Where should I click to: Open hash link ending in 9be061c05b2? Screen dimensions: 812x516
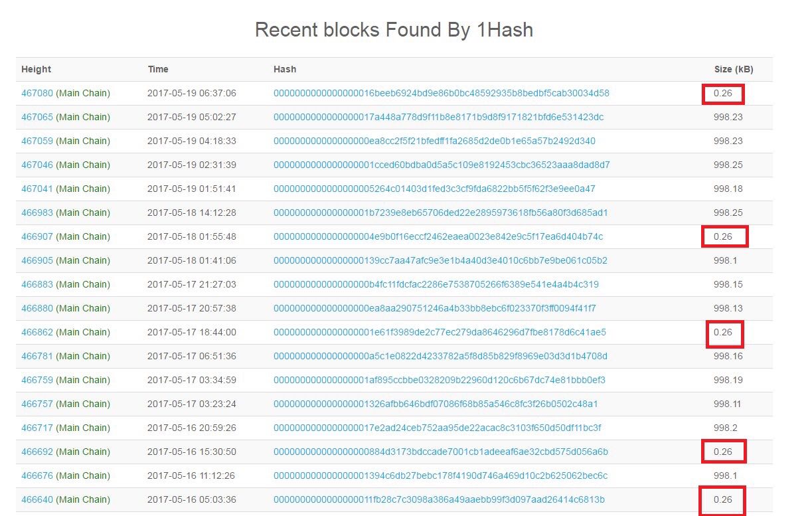pos(440,260)
